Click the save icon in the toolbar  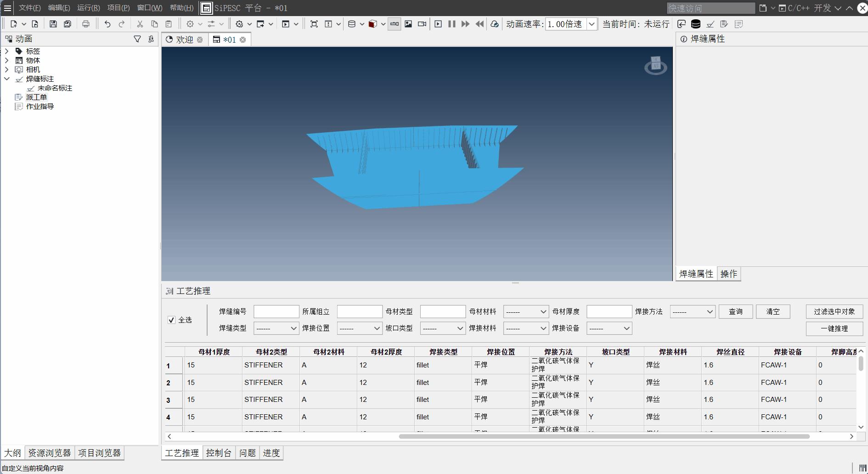(x=53, y=24)
